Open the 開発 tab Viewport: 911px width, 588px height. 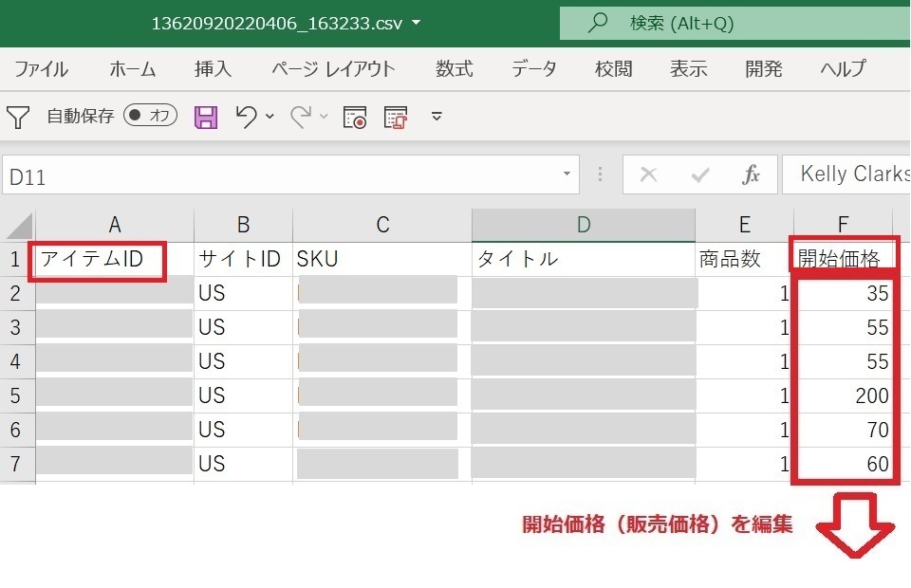tap(763, 69)
